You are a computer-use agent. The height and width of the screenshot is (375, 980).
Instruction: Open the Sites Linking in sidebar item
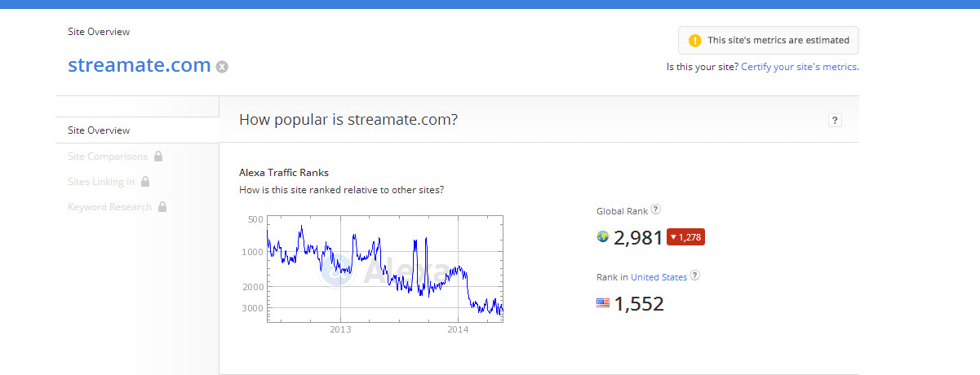click(x=101, y=182)
